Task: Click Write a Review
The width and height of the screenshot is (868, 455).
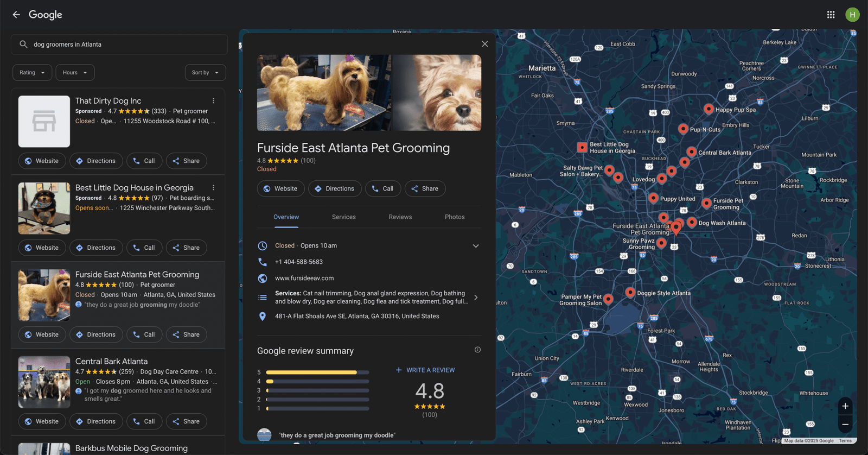Action: point(425,370)
